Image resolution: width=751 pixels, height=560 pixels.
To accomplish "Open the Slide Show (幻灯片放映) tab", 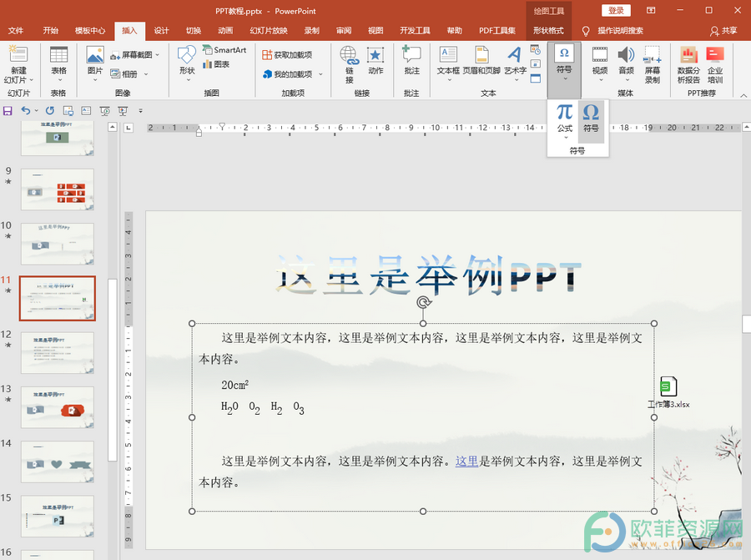I will [269, 31].
